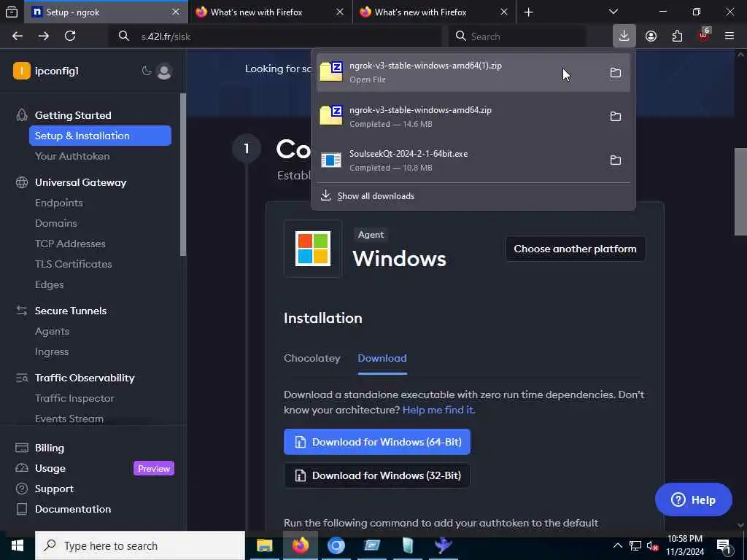Click the ipconfig1 account icon

[21, 71]
